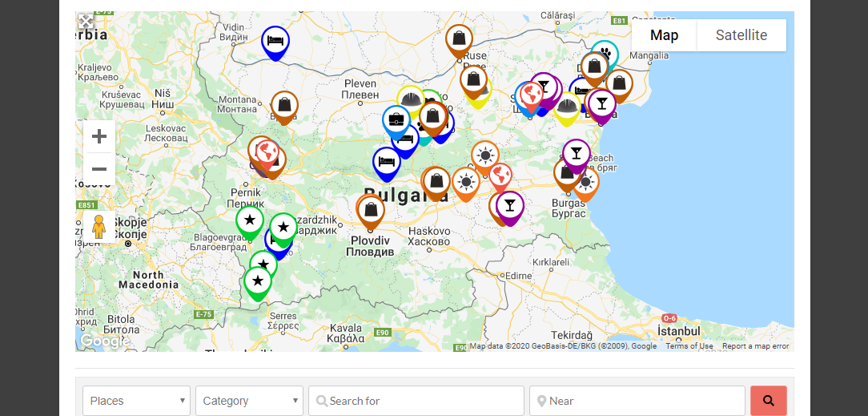Open the 'Report a map error' link
Viewport: 868px width, 416px height.
tap(755, 346)
